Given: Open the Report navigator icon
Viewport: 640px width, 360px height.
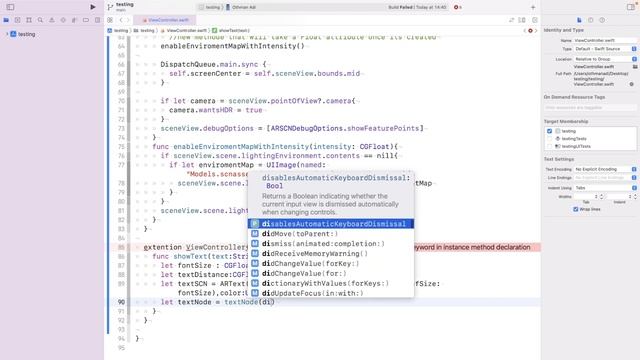Looking at the screenshot, I should coord(97,20).
